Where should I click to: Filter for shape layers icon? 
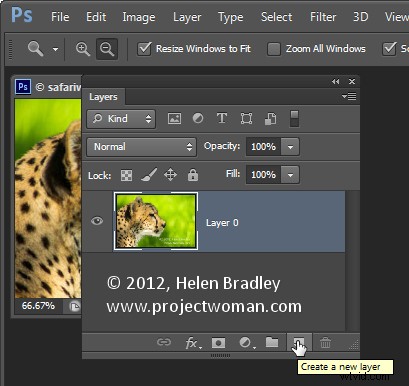pos(246,119)
